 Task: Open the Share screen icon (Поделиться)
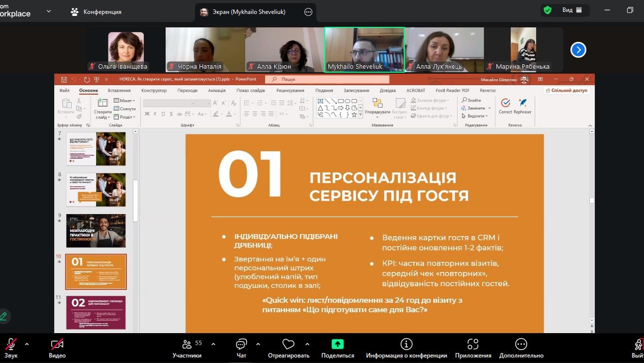click(x=338, y=345)
